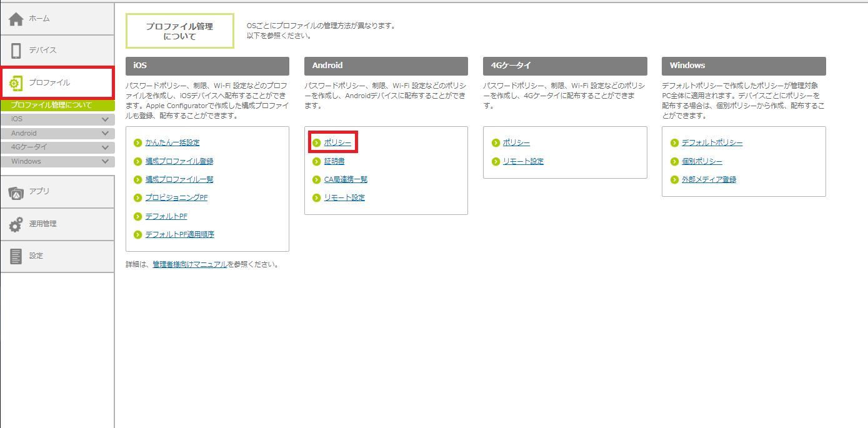Click green arrow bullet beside かんたん一括設定

click(x=138, y=143)
